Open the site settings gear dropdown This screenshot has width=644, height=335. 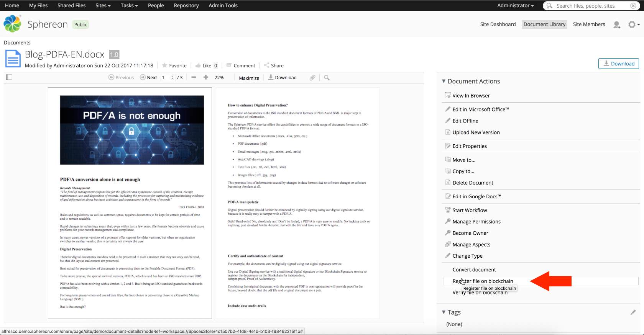point(634,25)
